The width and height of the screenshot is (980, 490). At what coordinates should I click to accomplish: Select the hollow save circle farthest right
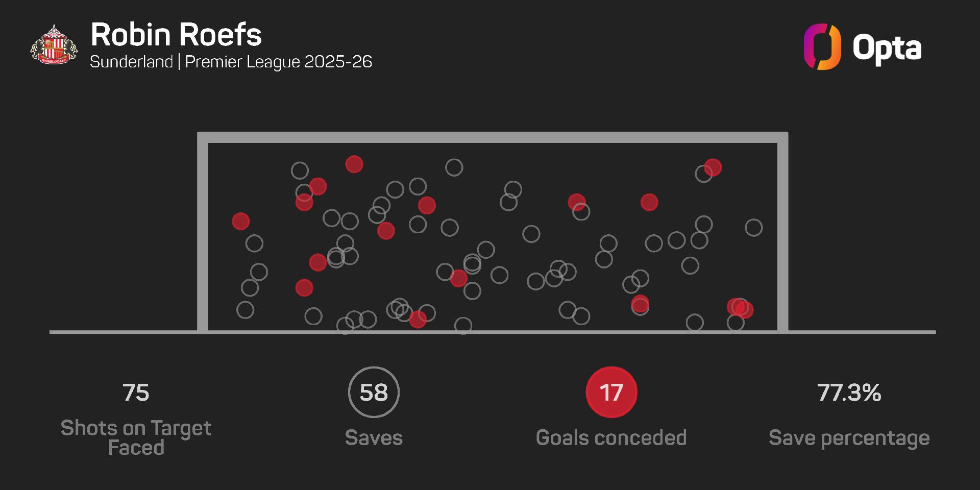coord(753,227)
